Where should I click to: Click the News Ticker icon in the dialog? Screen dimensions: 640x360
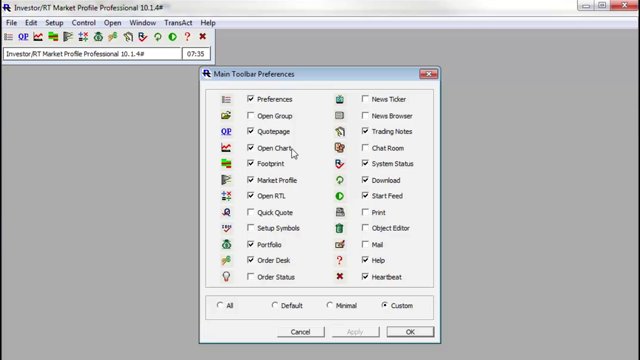340,99
